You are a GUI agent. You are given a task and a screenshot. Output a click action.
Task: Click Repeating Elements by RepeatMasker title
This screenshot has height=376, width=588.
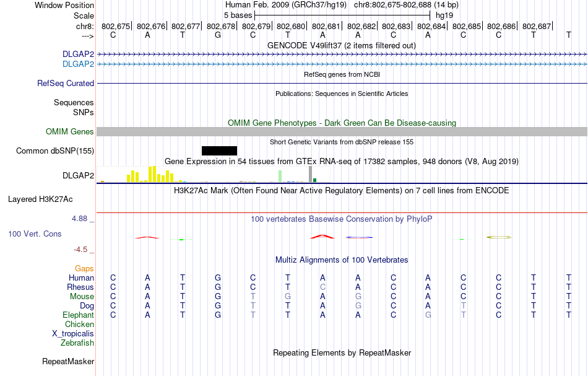[342, 352]
